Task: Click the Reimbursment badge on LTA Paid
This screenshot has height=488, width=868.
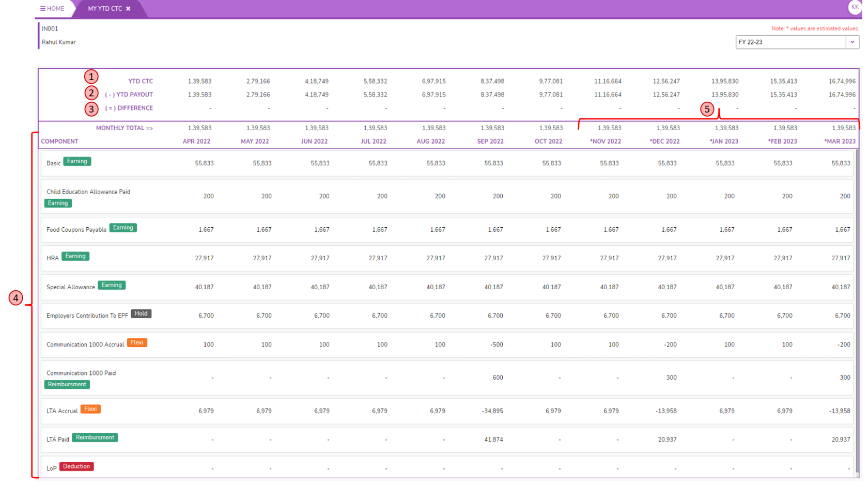Action: pos(95,438)
